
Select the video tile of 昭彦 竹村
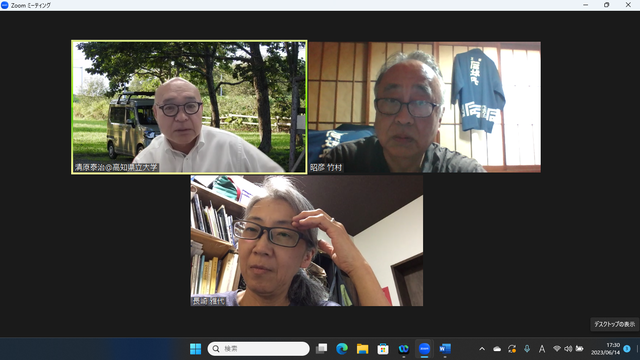424,107
